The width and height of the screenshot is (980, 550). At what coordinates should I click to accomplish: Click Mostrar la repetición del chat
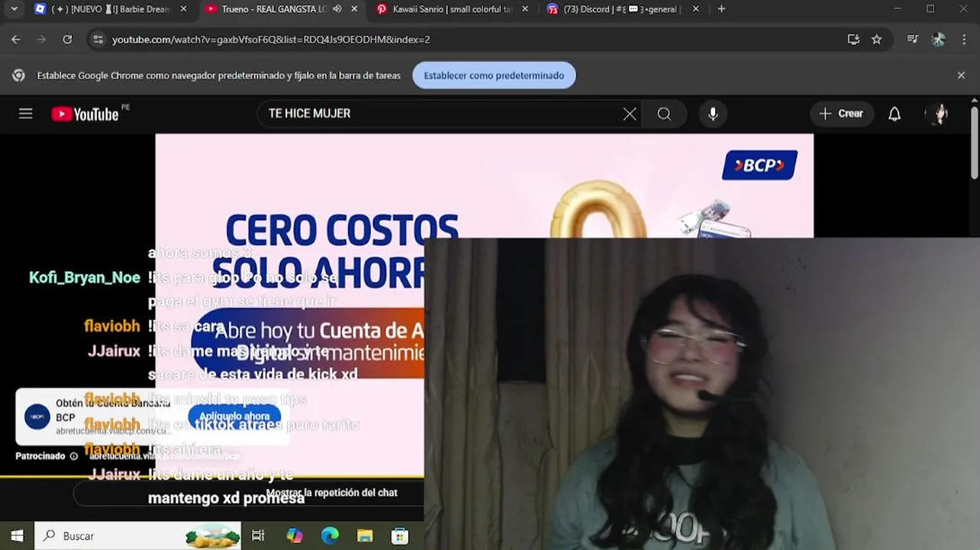coord(331,493)
